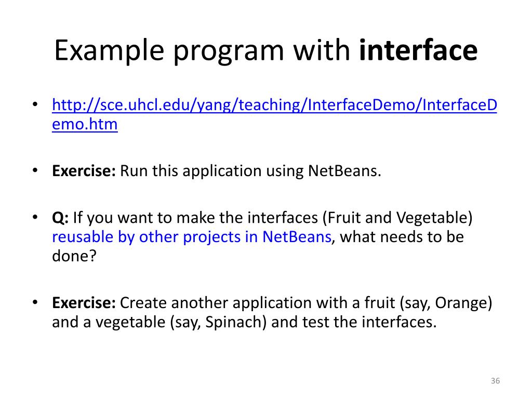Viewport: 532px width, 399px height.
Task: Open the sce.uhcl.edu InterfaceDemo hyperlink
Action: 274,105
